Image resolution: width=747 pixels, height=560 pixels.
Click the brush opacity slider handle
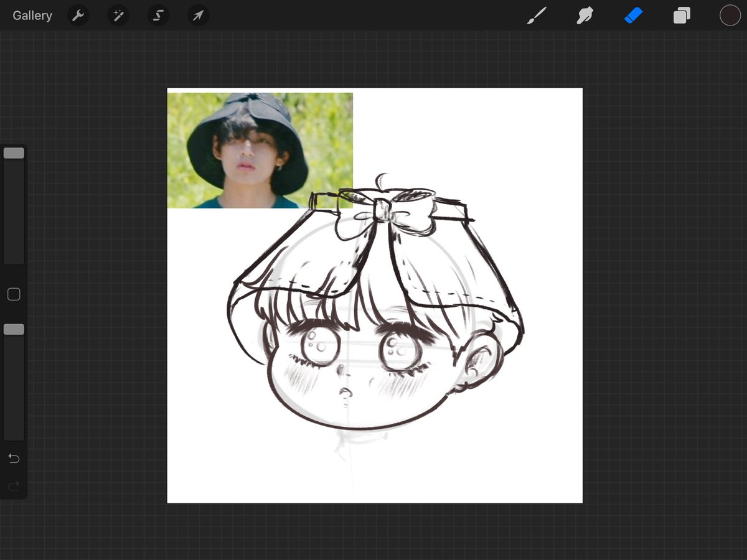[14, 329]
